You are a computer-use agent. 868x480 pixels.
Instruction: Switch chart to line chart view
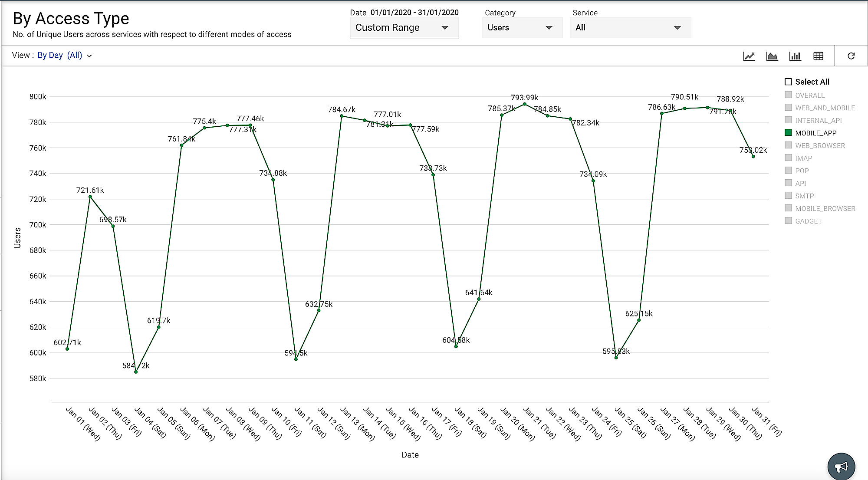pos(749,56)
